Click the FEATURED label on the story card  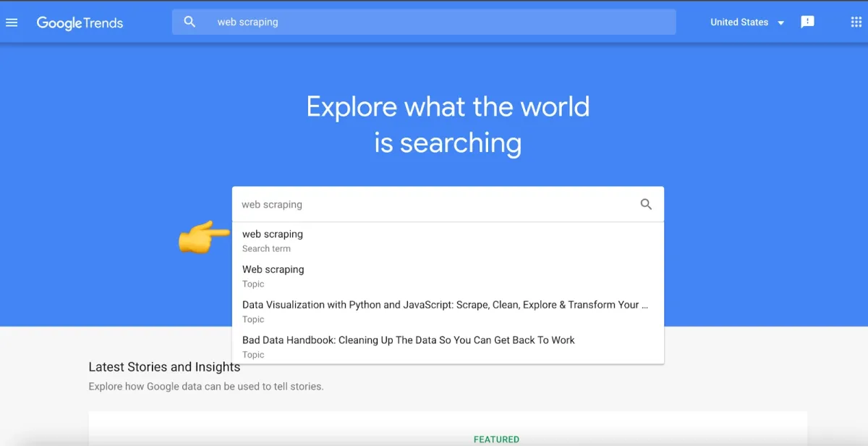pyautogui.click(x=496, y=439)
